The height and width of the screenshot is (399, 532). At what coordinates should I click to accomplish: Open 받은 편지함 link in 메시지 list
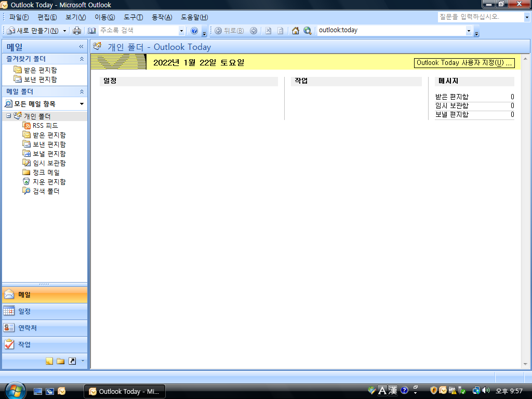452,97
